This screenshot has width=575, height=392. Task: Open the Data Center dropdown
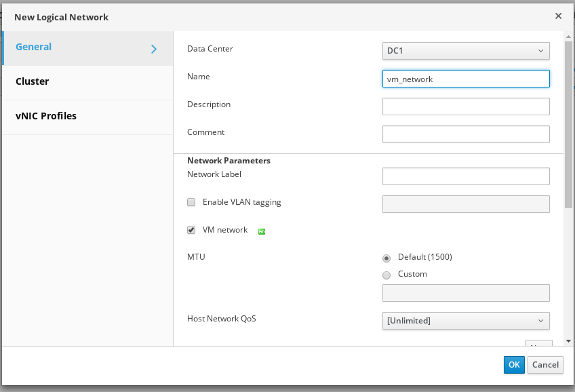tap(465, 51)
